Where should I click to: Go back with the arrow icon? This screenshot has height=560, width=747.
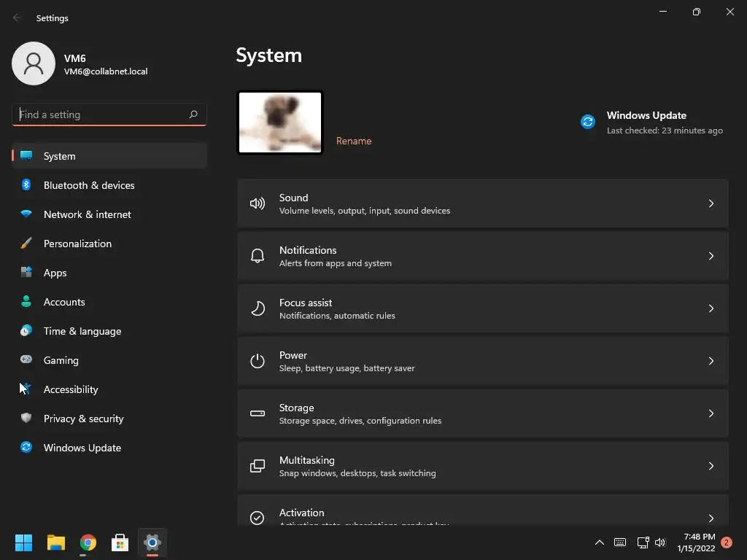click(18, 17)
